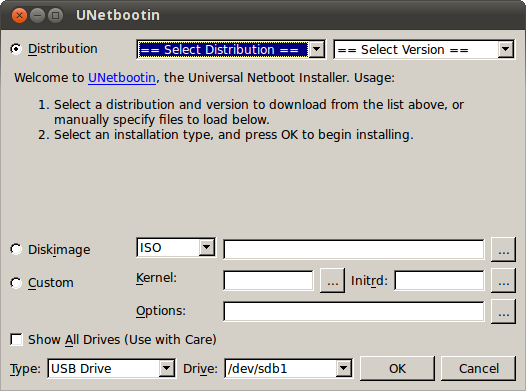Click the OK button
The image size is (526, 391).
(x=397, y=369)
